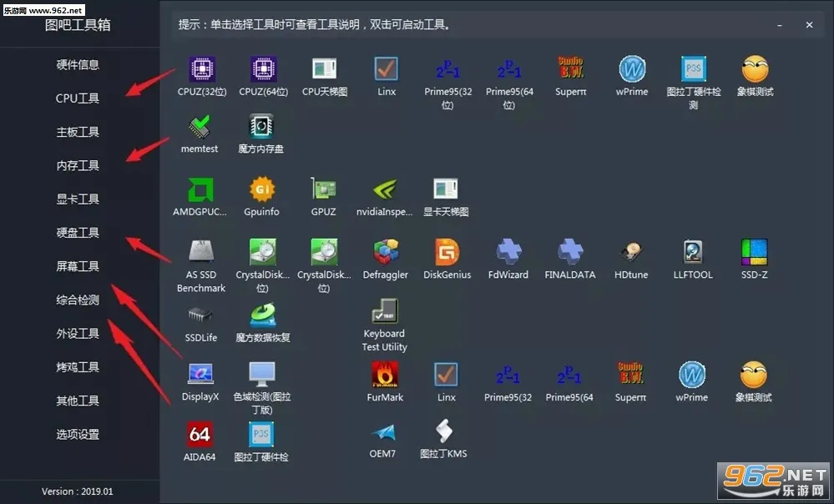The width and height of the screenshot is (834, 504).
Task: Select the Keyboard Test Utility icon
Action: (384, 313)
